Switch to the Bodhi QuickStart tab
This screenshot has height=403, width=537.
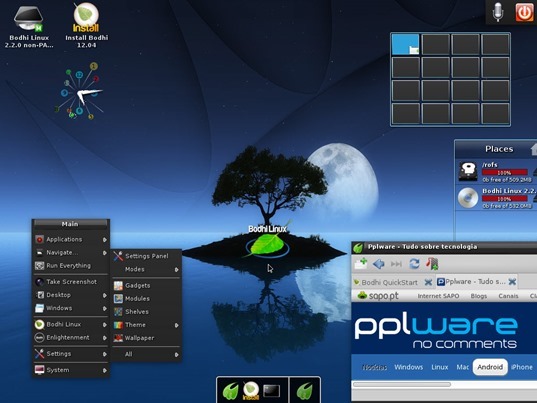(x=389, y=282)
